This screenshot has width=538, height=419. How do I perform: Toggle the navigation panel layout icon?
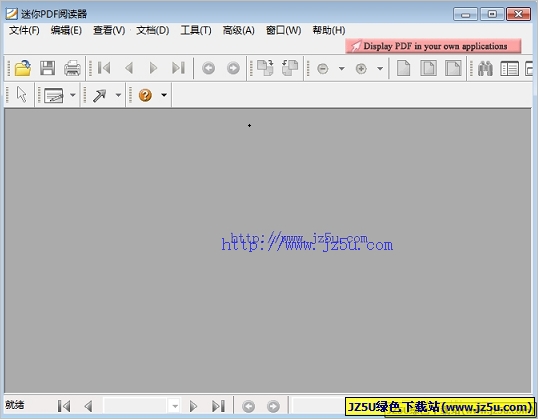tap(510, 69)
